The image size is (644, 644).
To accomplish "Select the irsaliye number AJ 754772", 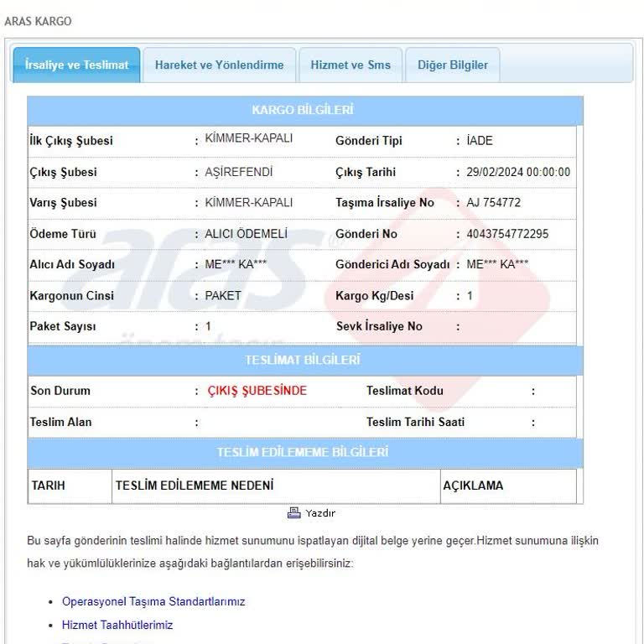I will (x=493, y=202).
